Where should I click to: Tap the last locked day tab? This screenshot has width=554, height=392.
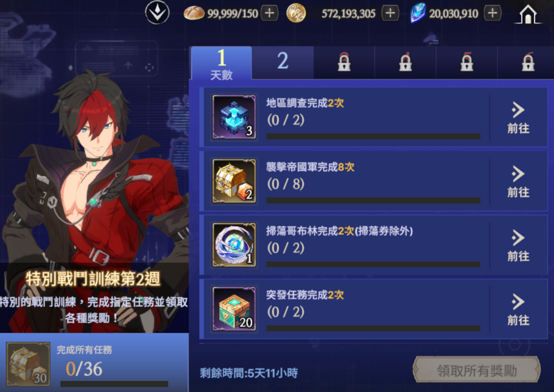[528, 62]
